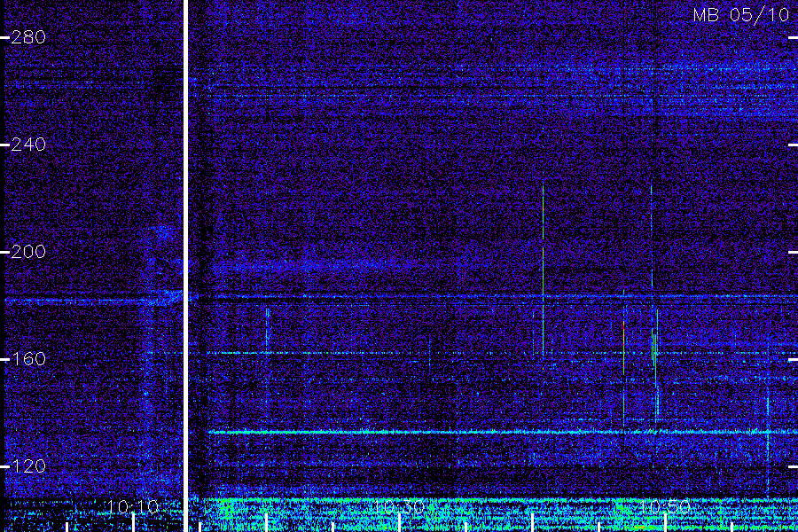This screenshot has width=798, height=532.
Task: Click the 240 frequency axis label
Action: [x=28, y=145]
